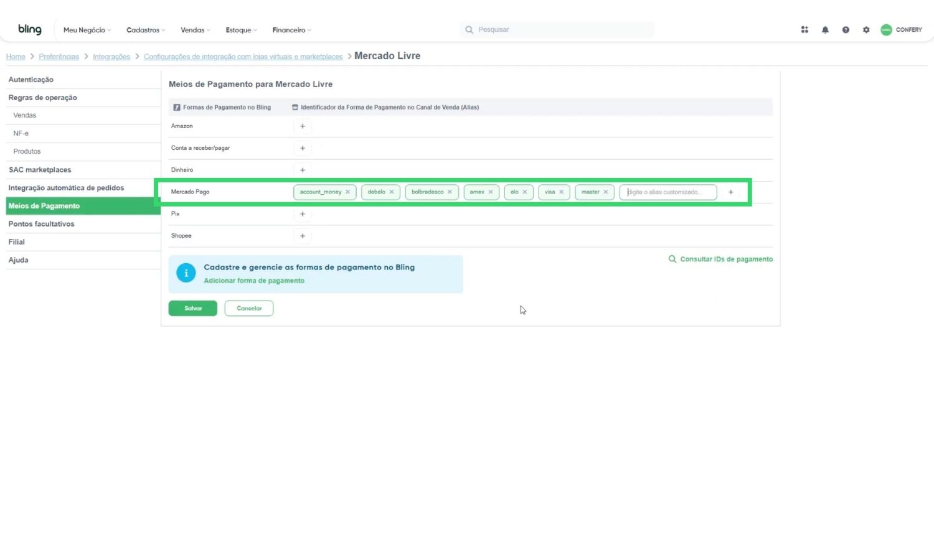Go to Home breadcrumb
This screenshot has height=560, width=934.
[x=16, y=57]
